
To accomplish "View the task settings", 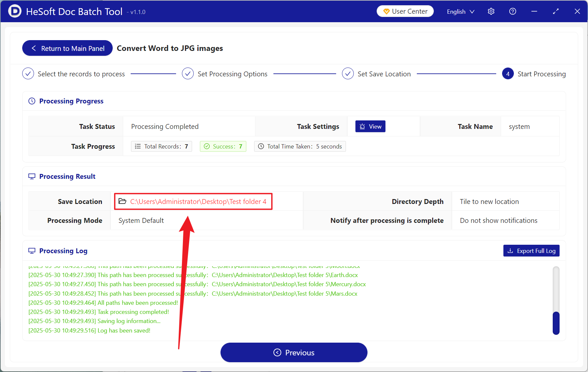I will (x=370, y=126).
